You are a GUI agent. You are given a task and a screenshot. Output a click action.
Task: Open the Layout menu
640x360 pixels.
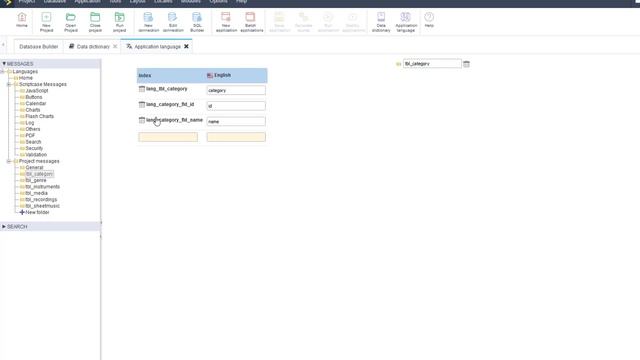(138, 2)
